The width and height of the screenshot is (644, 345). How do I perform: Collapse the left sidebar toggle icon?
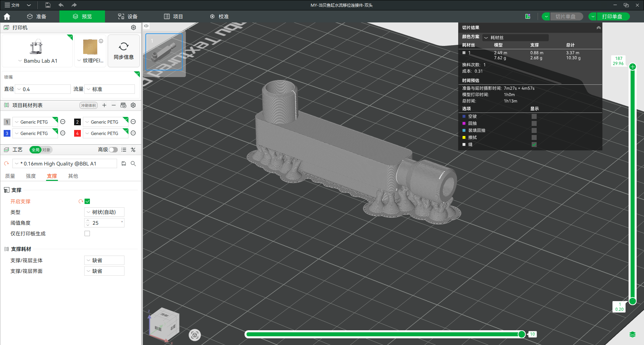(x=146, y=26)
